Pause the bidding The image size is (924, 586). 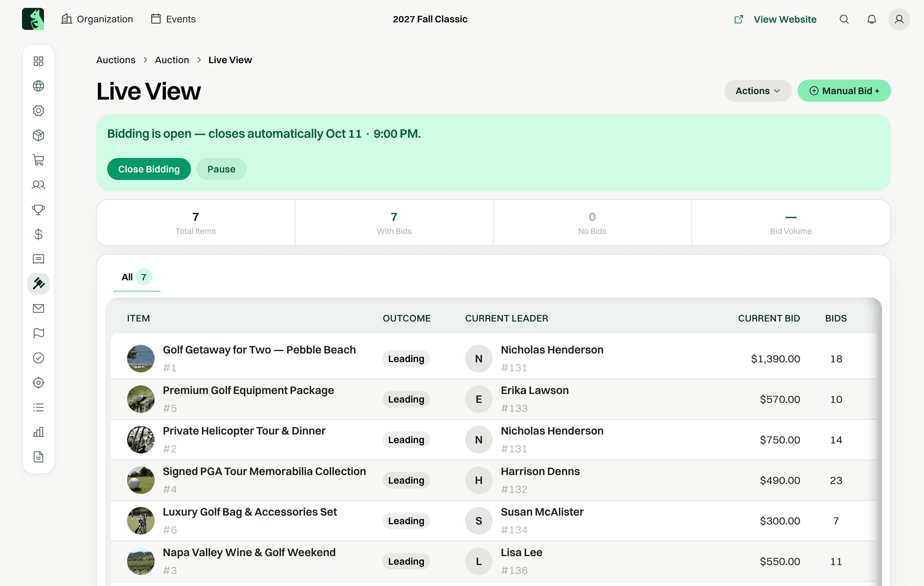222,169
